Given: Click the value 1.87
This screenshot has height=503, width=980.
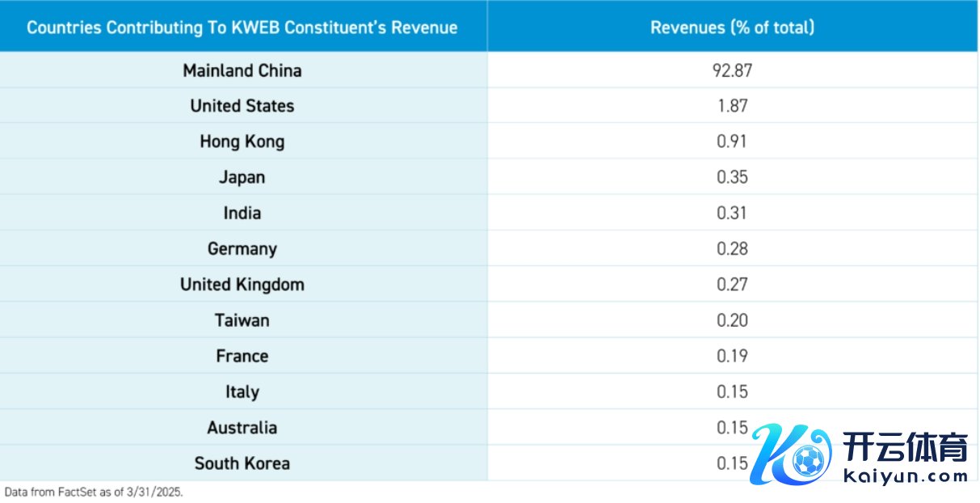Looking at the screenshot, I should 732,106.
